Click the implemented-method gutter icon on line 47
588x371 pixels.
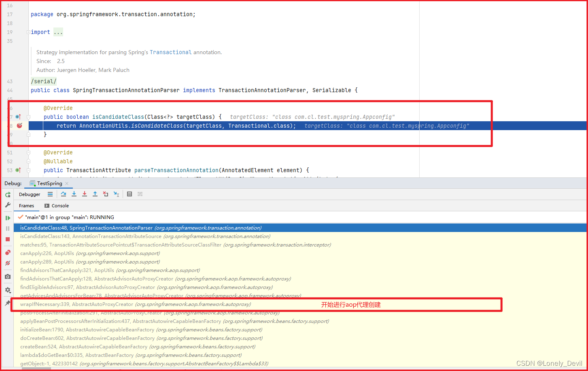[x=18, y=117]
